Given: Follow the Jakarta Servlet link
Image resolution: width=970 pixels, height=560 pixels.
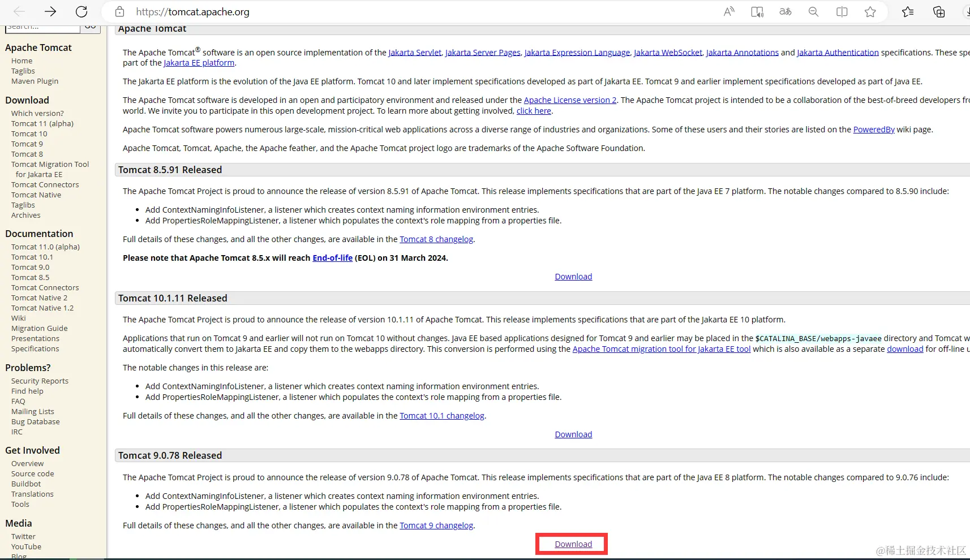Looking at the screenshot, I should [x=415, y=53].
